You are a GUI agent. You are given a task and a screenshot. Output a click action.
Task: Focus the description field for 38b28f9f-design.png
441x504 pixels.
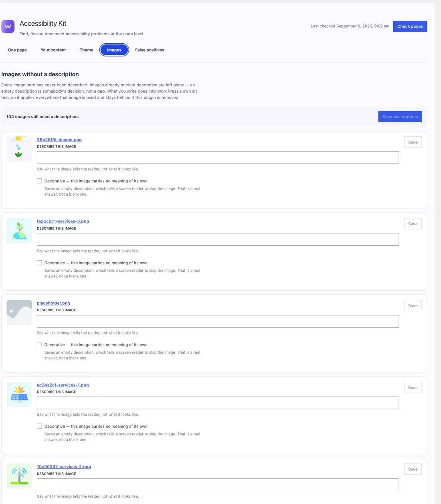coord(218,158)
